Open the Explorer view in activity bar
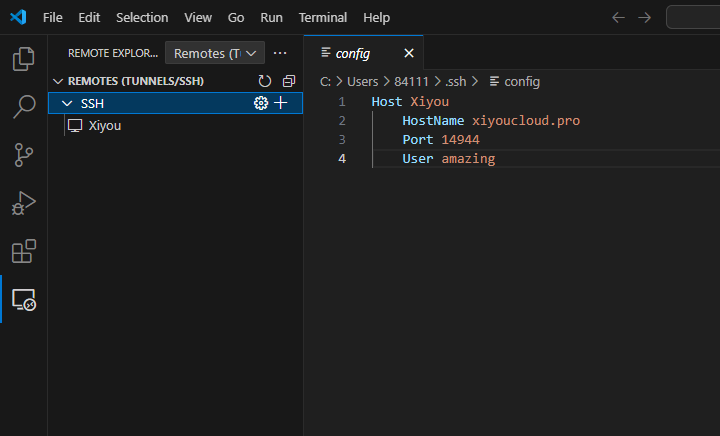The width and height of the screenshot is (720, 436). (23, 59)
